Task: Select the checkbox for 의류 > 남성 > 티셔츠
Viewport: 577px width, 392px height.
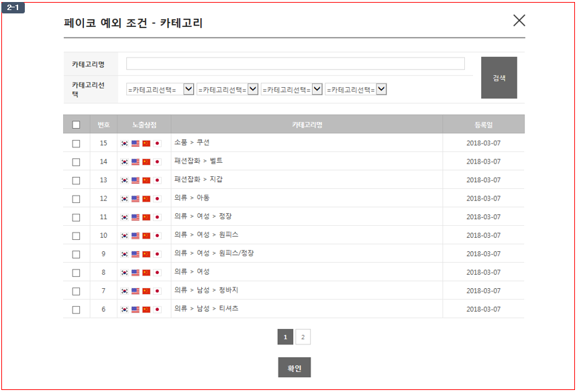Action: tap(76, 310)
